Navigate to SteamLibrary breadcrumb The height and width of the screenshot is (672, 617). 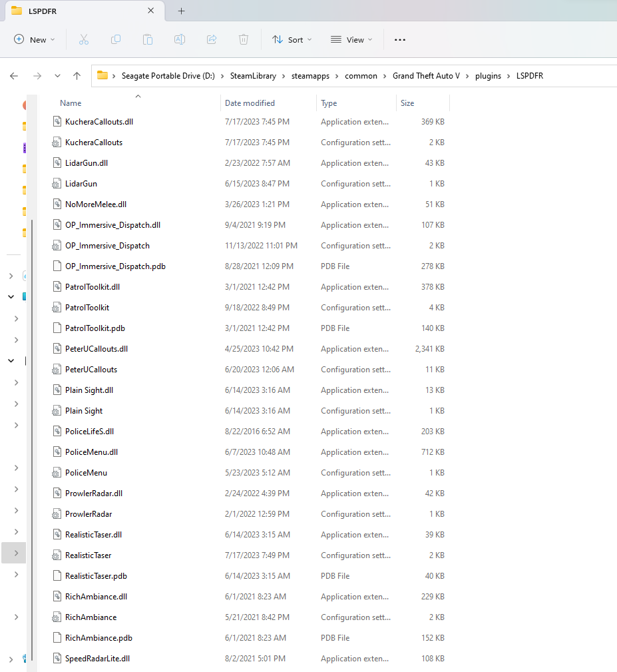(x=253, y=76)
